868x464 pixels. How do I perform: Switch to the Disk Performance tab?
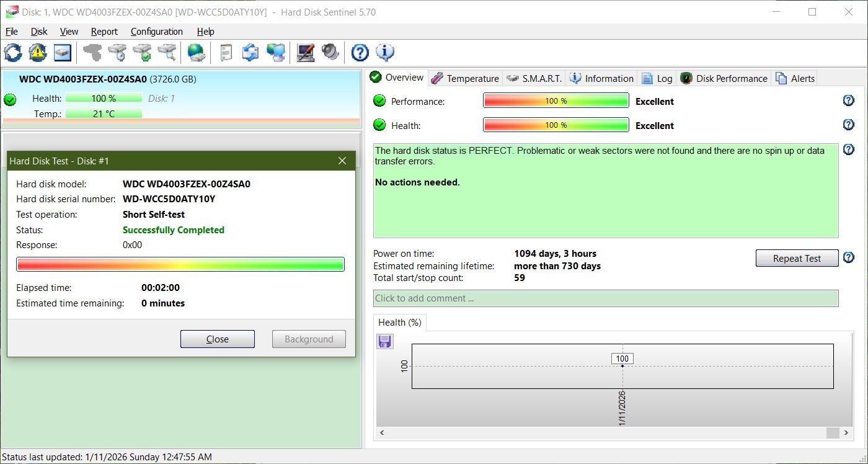click(x=724, y=78)
